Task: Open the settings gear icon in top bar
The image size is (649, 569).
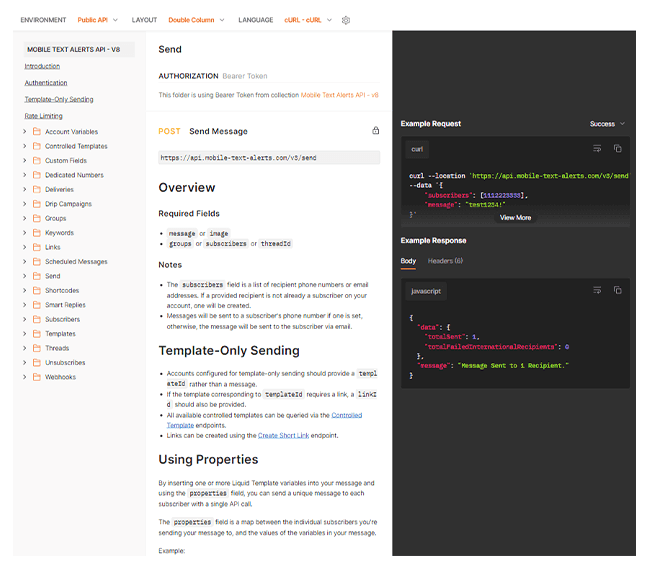Action: (346, 20)
